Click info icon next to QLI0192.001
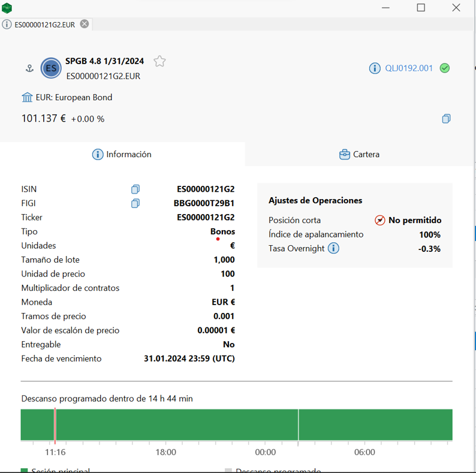The image size is (476, 473). (375, 68)
